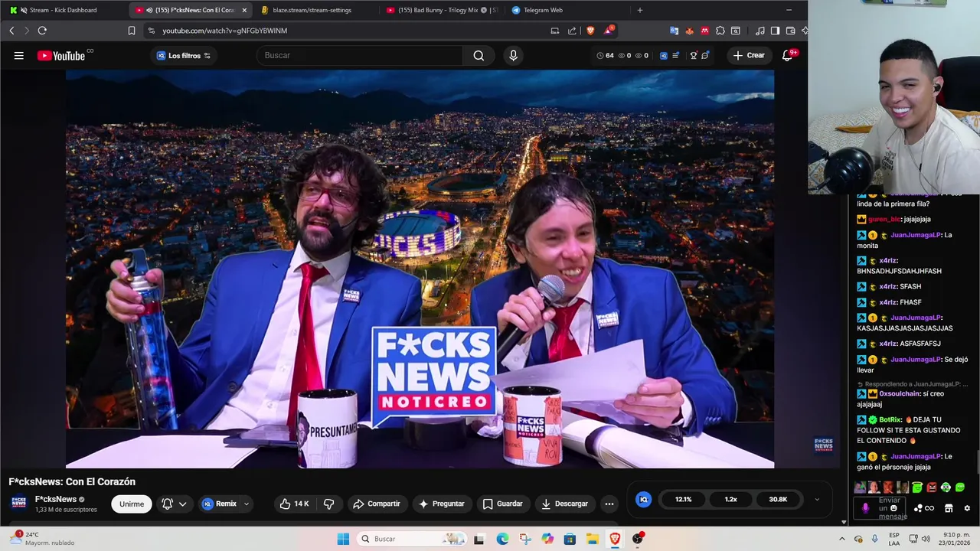This screenshot has width=980, height=551.
Task: Click the share page icon in address bar
Action: (572, 31)
